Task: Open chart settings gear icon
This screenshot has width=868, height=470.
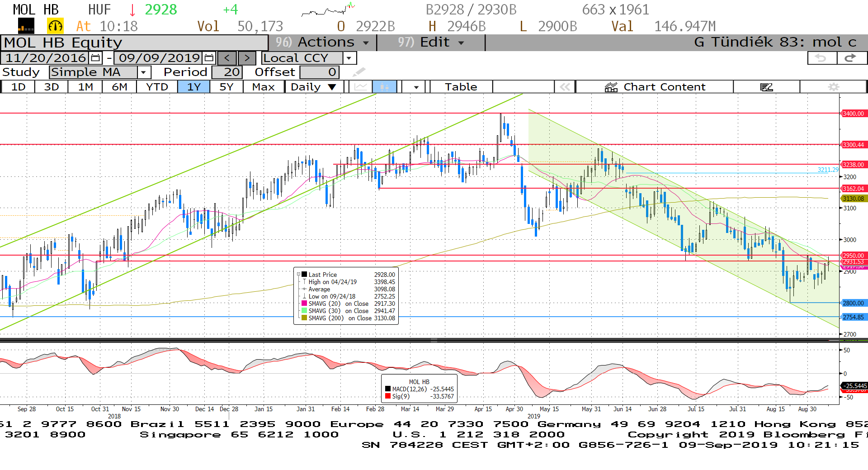Action: 834,87
